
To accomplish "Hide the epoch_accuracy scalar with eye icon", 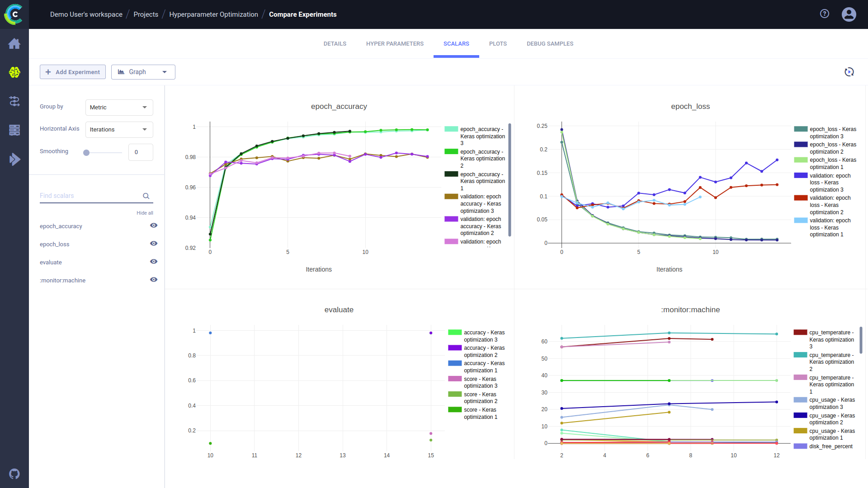I will [x=154, y=225].
